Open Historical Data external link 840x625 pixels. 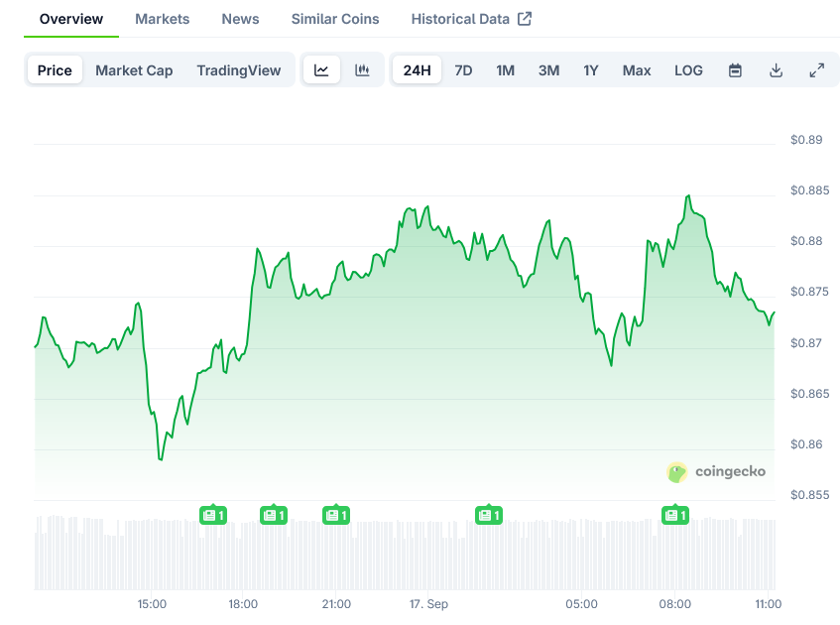click(471, 19)
